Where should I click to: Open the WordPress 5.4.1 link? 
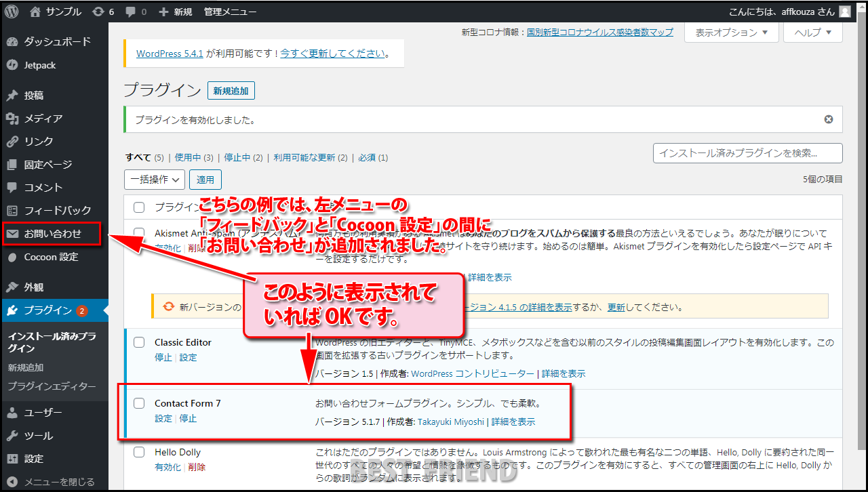[170, 53]
